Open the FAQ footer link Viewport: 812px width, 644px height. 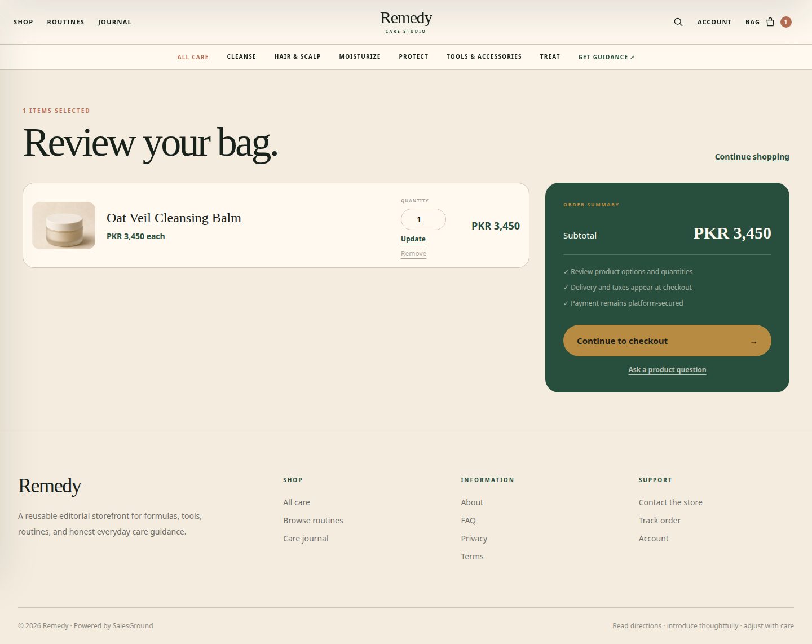[x=468, y=521]
